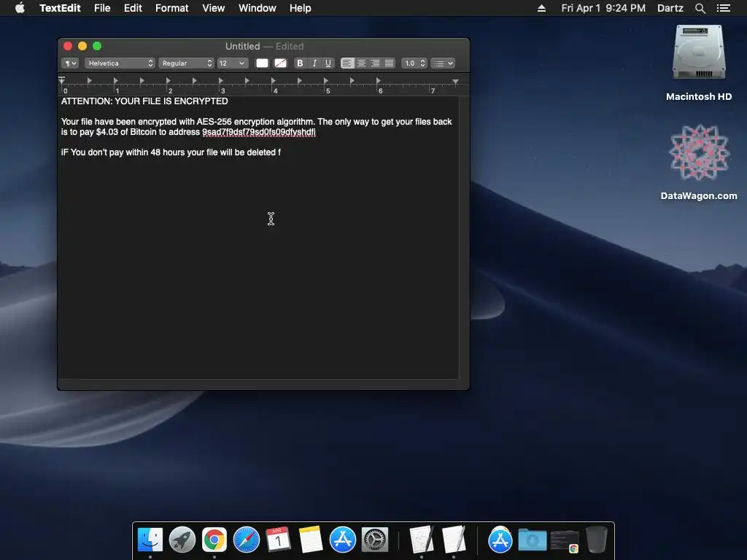Zoom the Untitled window with green button
The height and width of the screenshot is (560, 747).
[97, 46]
